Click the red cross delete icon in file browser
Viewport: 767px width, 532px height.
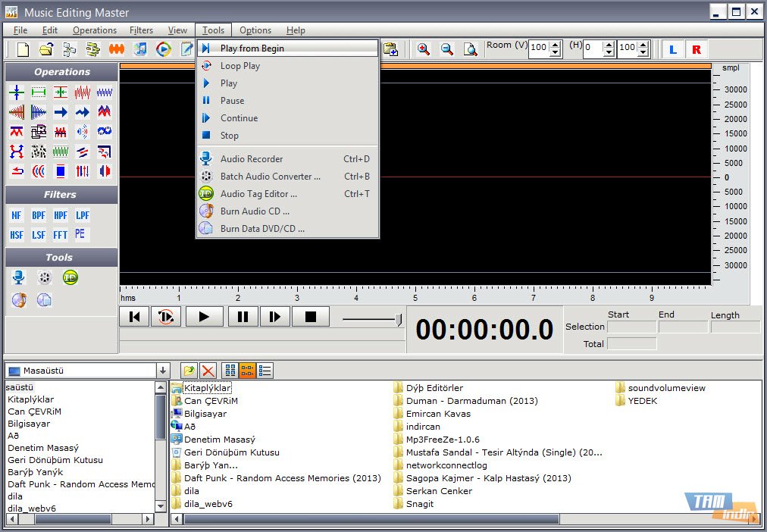208,371
